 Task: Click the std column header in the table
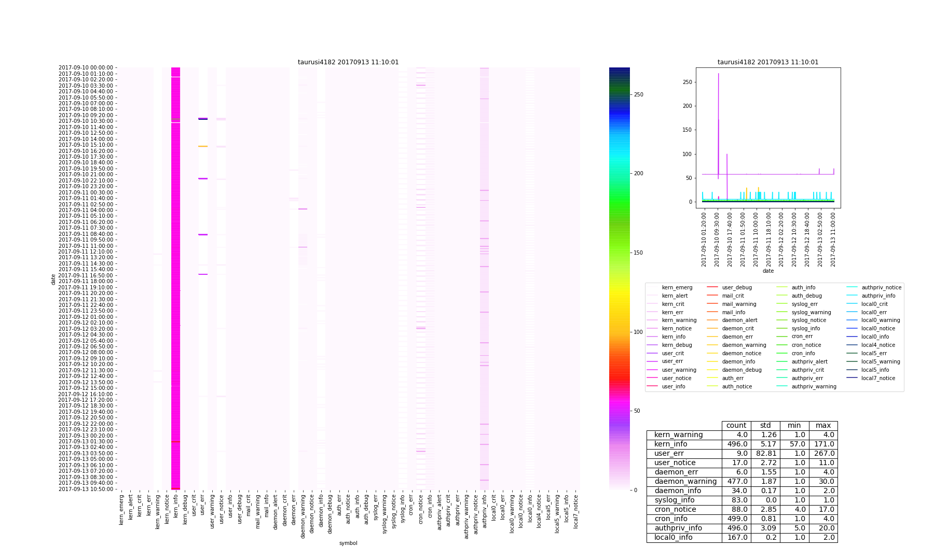point(765,425)
